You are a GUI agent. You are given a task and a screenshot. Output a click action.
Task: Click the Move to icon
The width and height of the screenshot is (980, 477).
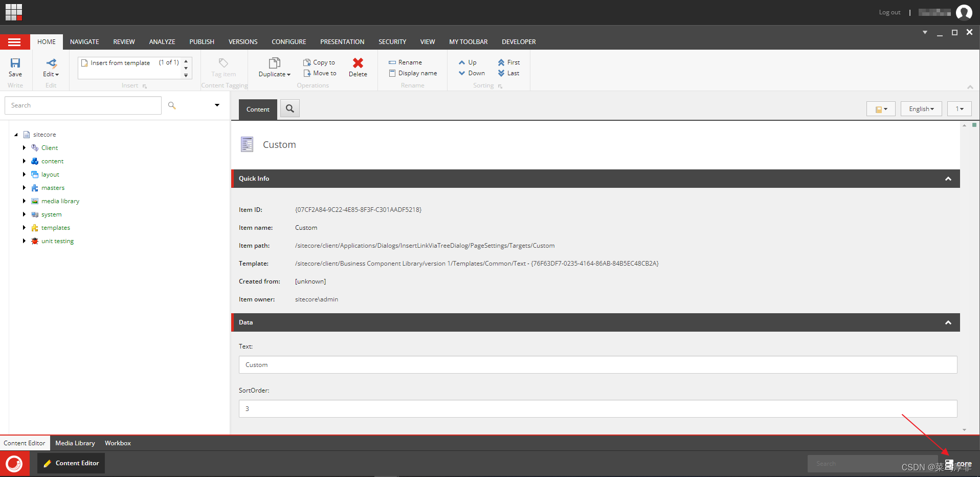click(307, 73)
